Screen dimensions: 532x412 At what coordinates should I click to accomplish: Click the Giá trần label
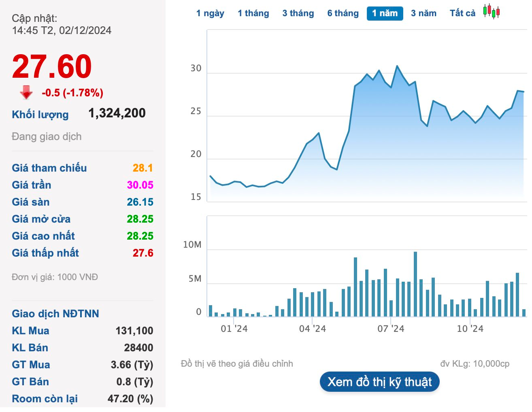click(32, 185)
